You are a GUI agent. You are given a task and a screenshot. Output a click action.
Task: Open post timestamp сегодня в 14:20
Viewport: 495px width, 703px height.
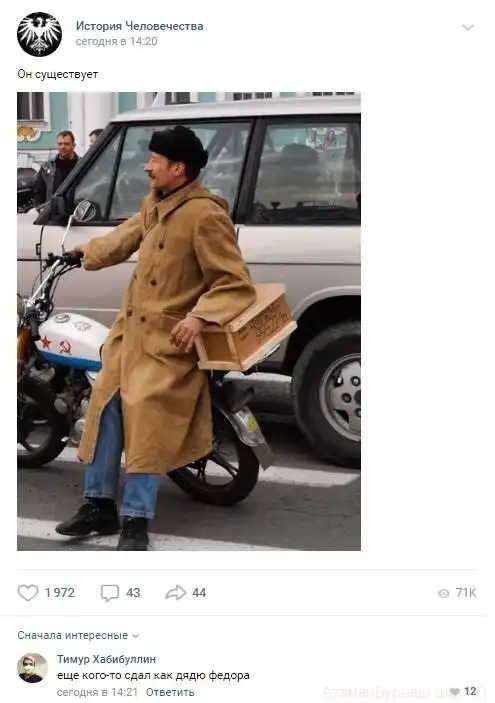[117, 41]
